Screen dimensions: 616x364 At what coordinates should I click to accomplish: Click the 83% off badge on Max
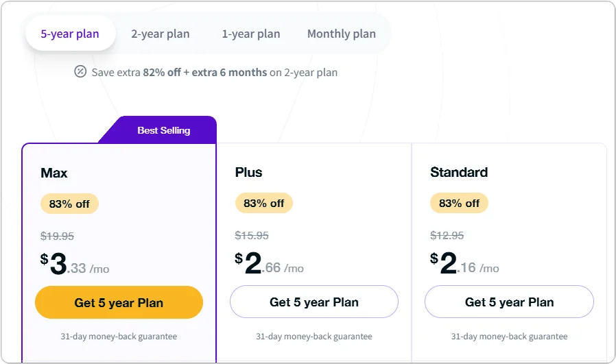(x=69, y=204)
